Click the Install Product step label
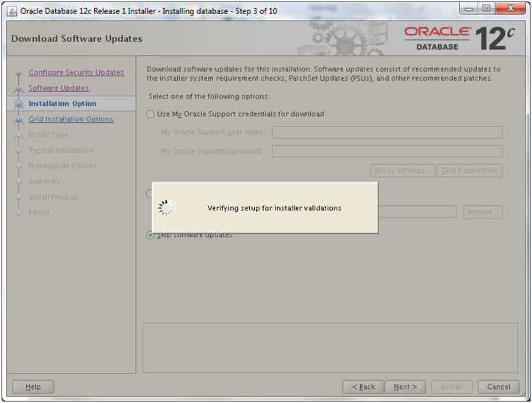 [x=53, y=197]
